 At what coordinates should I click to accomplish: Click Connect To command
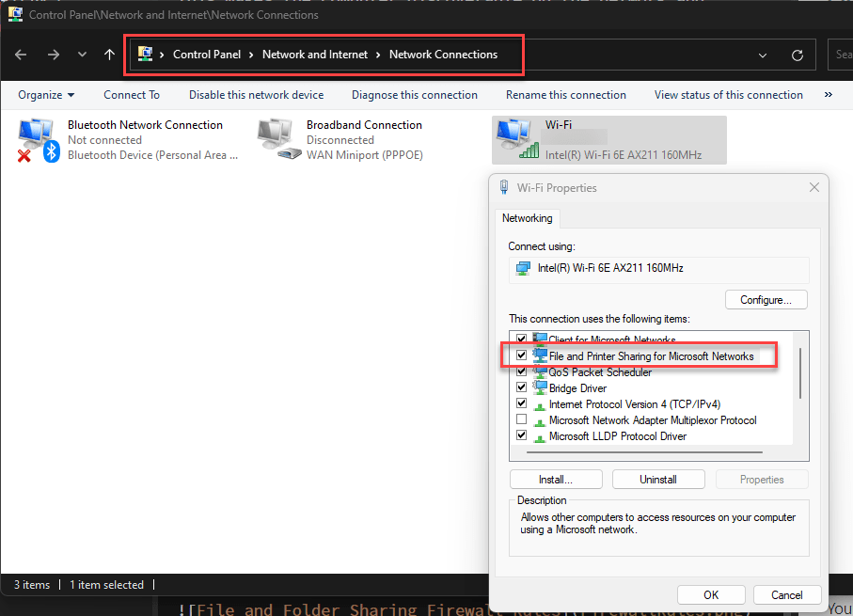[x=132, y=95]
